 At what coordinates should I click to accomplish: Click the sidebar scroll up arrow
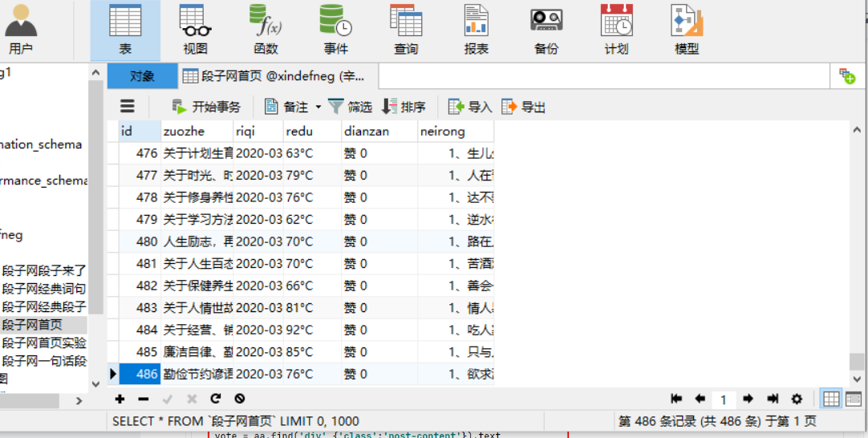(x=95, y=72)
